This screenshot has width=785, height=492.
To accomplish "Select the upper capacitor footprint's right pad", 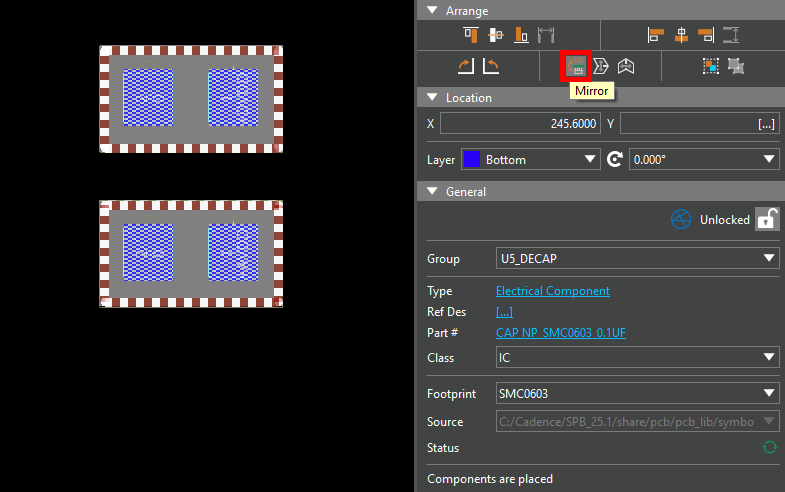I will point(233,98).
